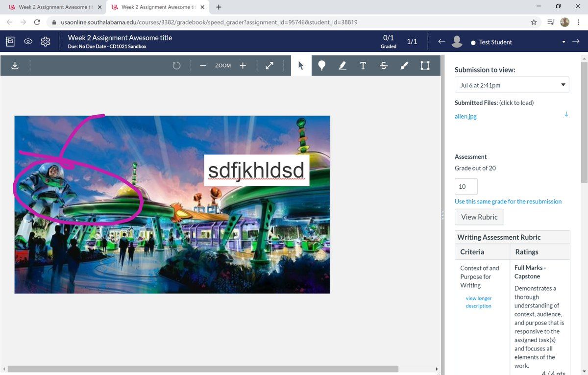Select the highlight annotation tool
The image size is (588, 375).
tap(343, 66)
